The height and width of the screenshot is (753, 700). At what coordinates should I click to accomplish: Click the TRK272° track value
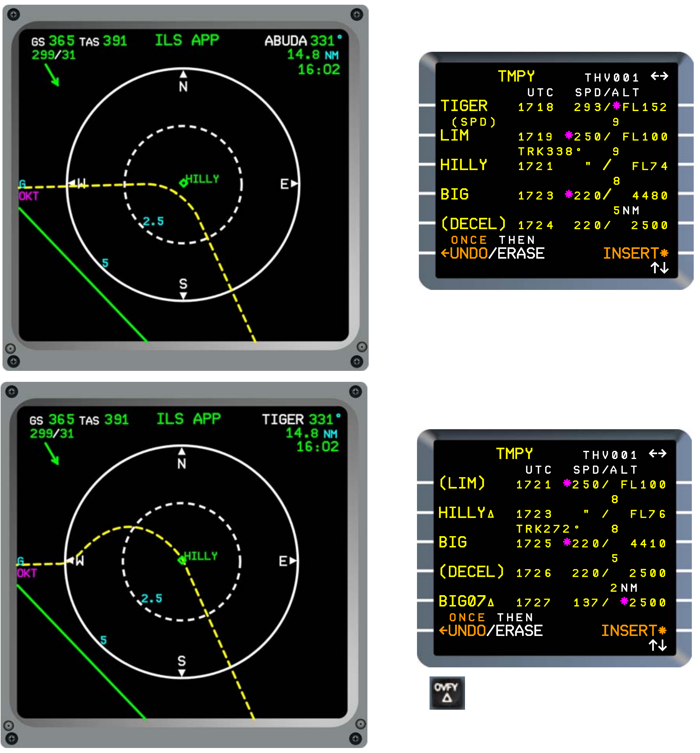(547, 529)
